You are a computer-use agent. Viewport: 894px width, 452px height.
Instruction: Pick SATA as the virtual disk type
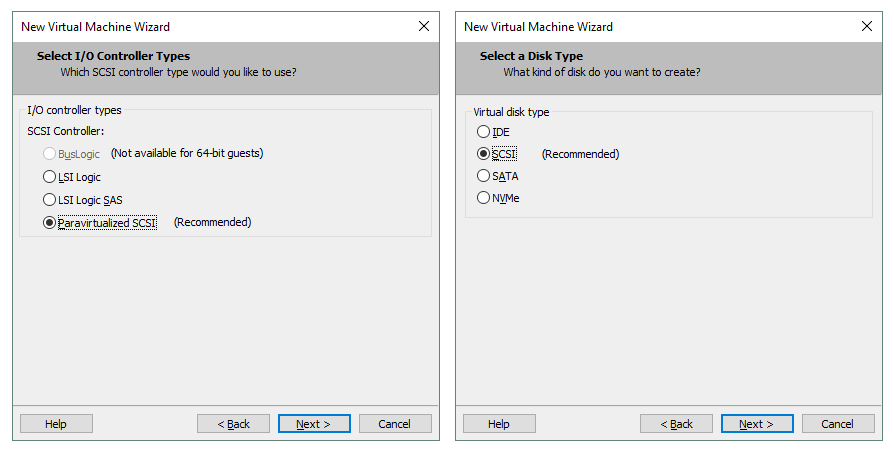(x=484, y=176)
